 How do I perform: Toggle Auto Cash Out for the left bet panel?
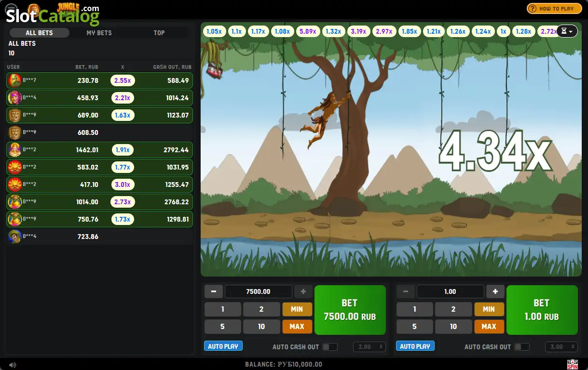(x=330, y=347)
